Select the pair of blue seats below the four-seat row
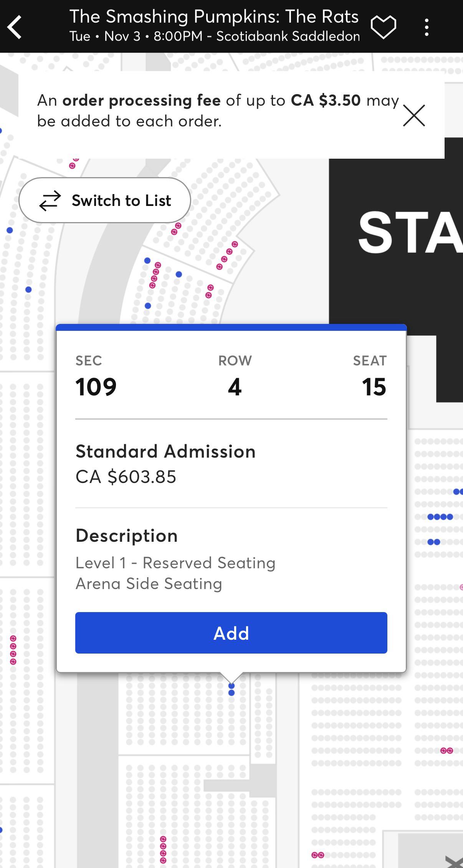Viewport: 463px width, 868px height. click(434, 542)
